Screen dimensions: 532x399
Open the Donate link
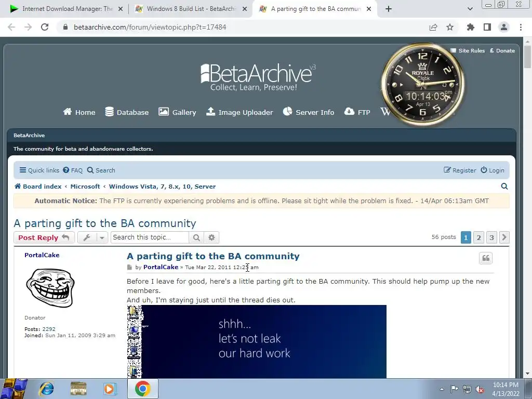502,50
